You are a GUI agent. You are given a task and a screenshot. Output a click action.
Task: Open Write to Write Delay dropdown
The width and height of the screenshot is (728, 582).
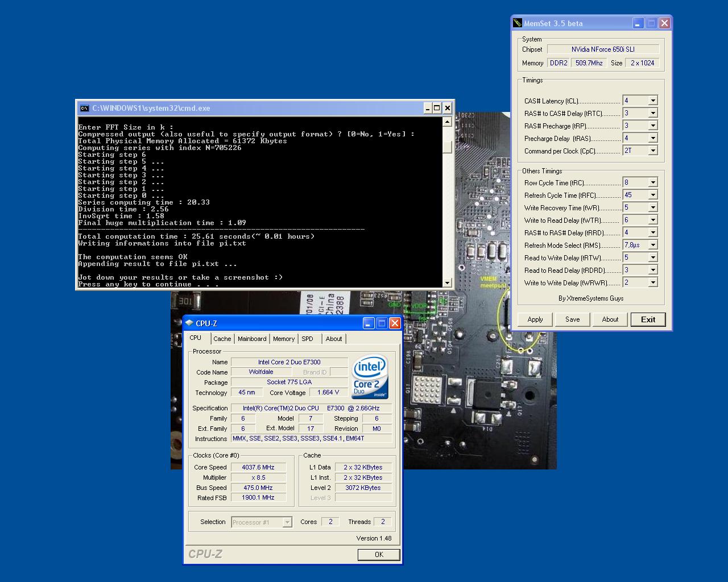click(653, 282)
